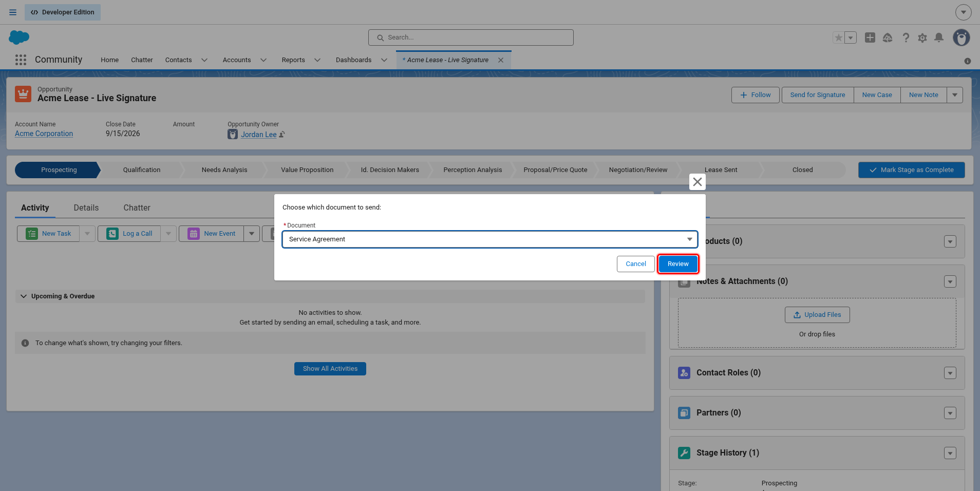The image size is (980, 491).
Task: Select the Needs Analysis stage
Action: (x=224, y=170)
